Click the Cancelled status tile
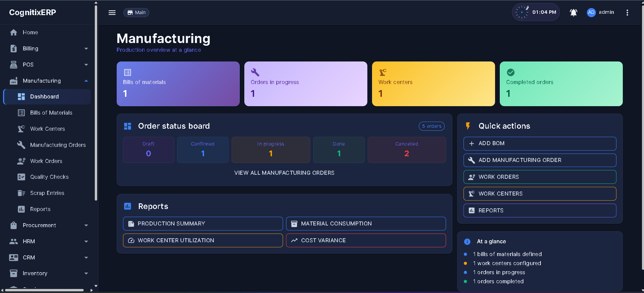 (x=407, y=150)
